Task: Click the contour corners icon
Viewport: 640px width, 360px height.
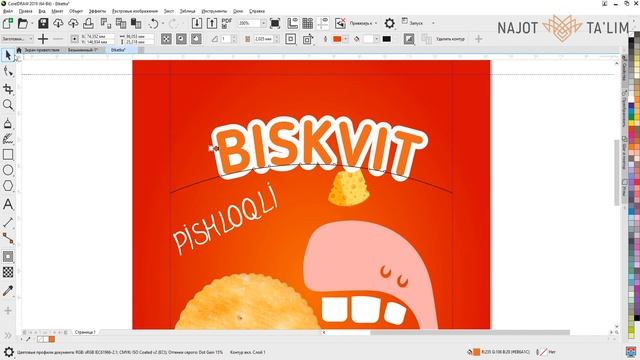Action: point(291,39)
